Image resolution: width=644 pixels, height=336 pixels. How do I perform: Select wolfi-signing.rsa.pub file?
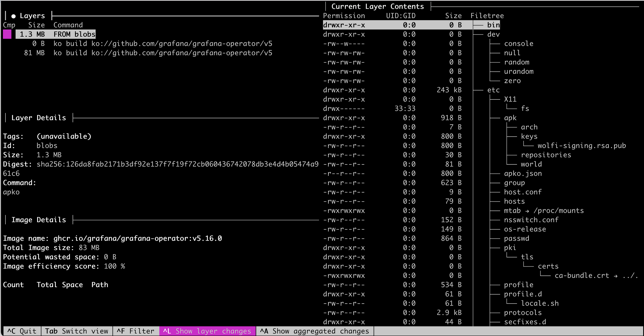coord(582,146)
